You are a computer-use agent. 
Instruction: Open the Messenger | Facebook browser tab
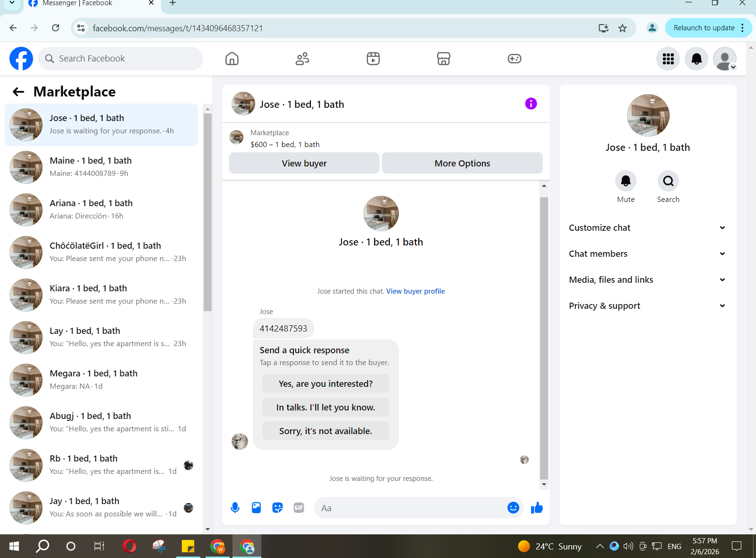click(x=90, y=4)
